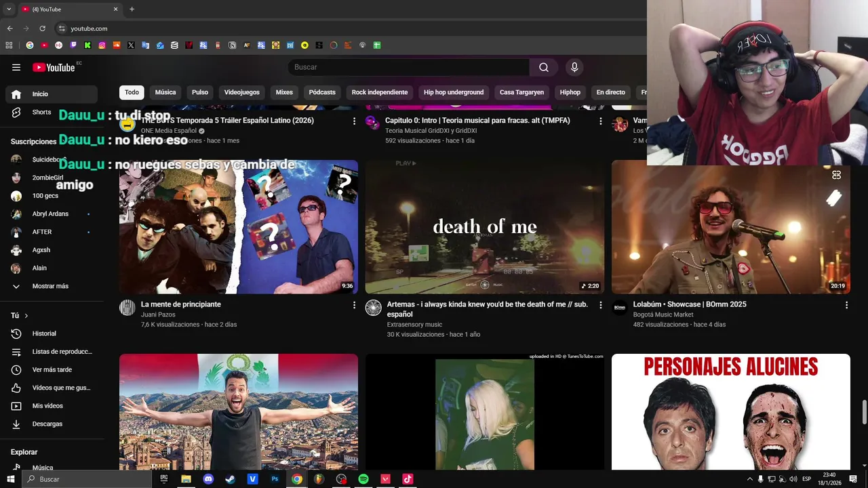Open La mente de principiante video title

coord(181,304)
